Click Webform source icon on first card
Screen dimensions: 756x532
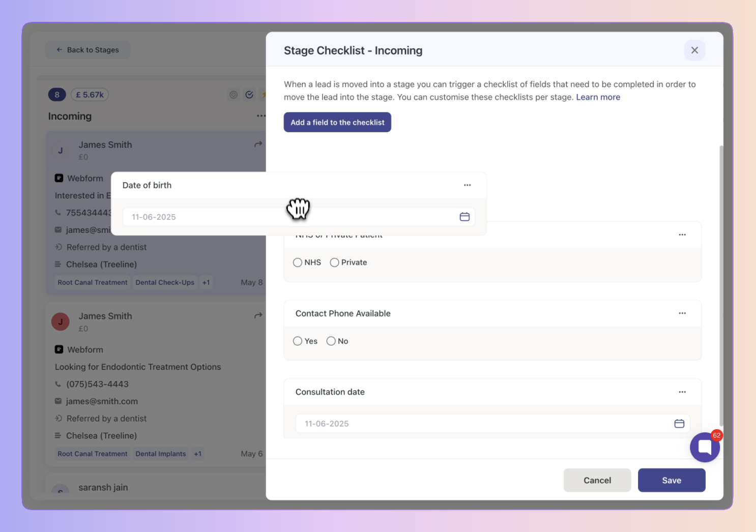coord(59,178)
